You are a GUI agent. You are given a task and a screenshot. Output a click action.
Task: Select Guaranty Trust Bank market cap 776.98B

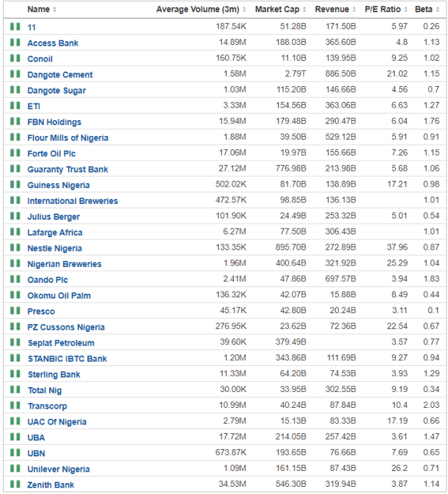point(291,169)
